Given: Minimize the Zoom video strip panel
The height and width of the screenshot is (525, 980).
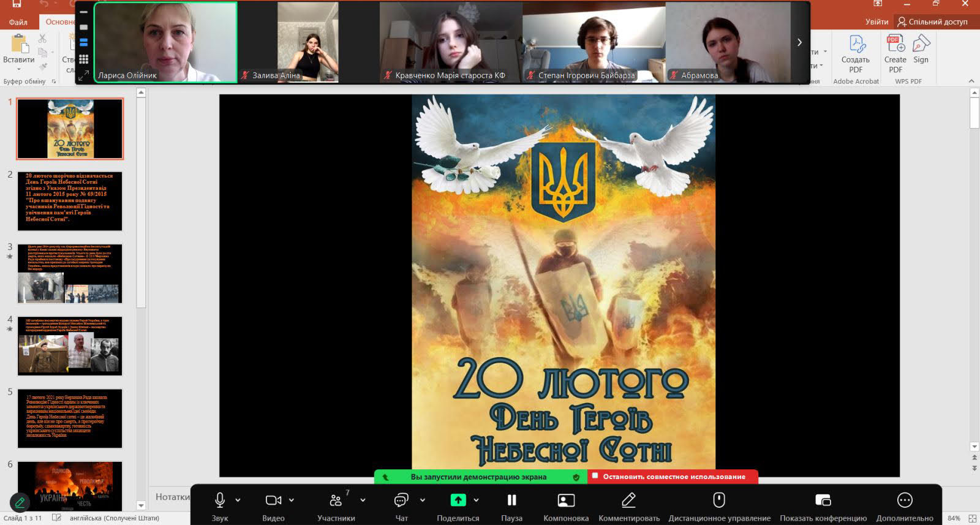Looking at the screenshot, I should coord(84,12).
